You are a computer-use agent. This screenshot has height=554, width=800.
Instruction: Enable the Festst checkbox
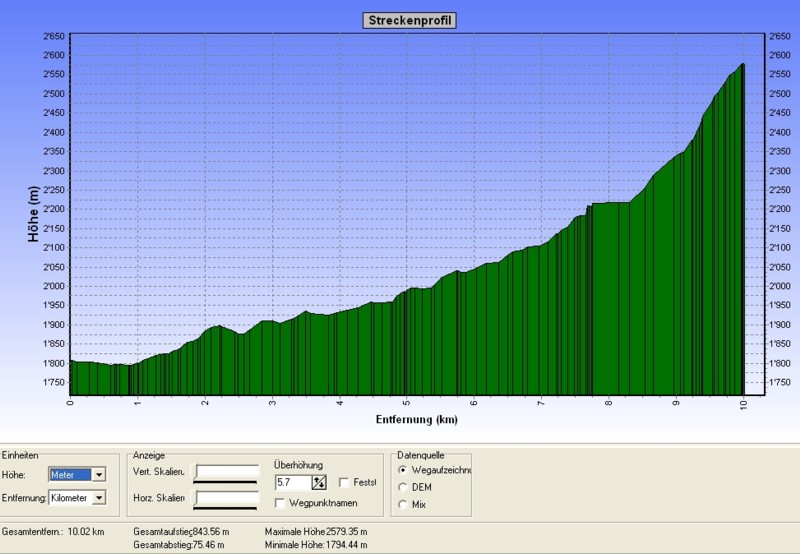pyautogui.click(x=344, y=483)
